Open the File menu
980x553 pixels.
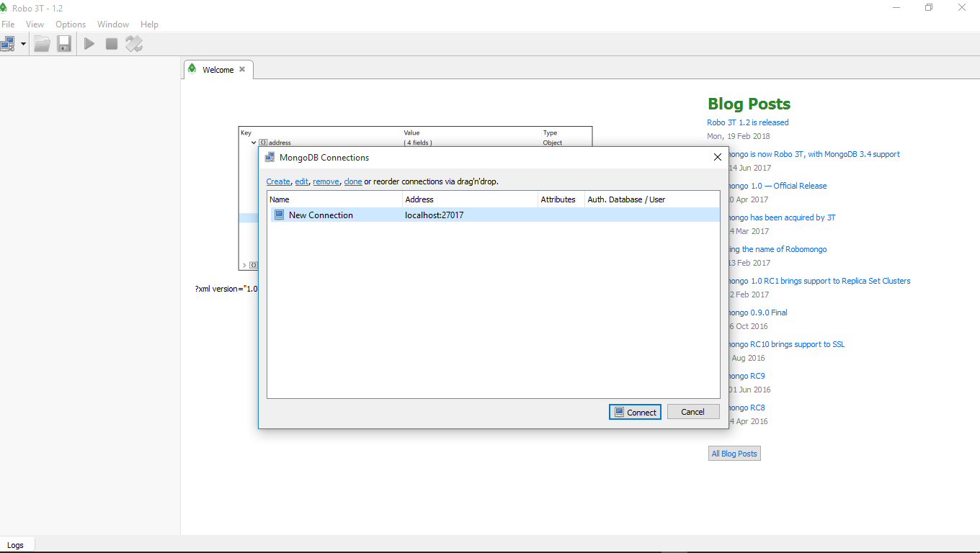pyautogui.click(x=8, y=24)
